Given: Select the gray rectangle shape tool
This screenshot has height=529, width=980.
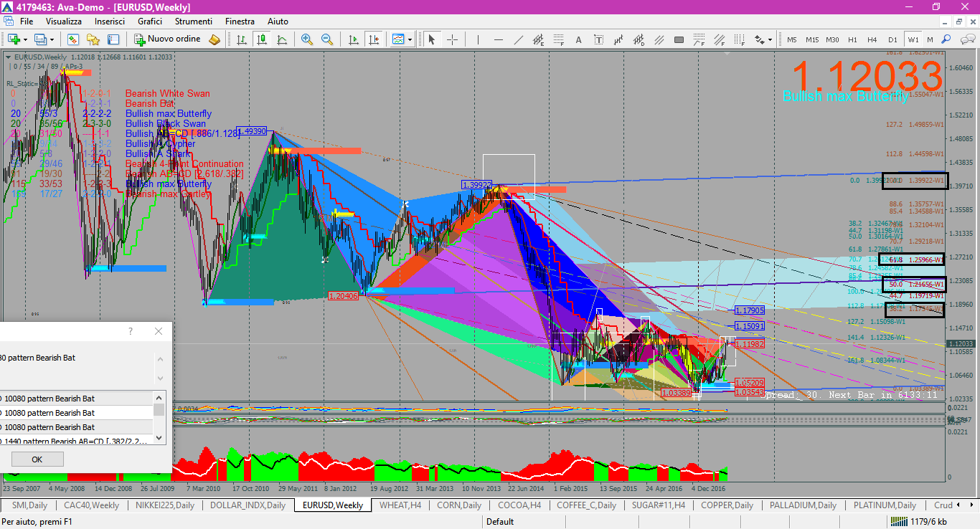Looking at the screenshot, I should (679, 39).
